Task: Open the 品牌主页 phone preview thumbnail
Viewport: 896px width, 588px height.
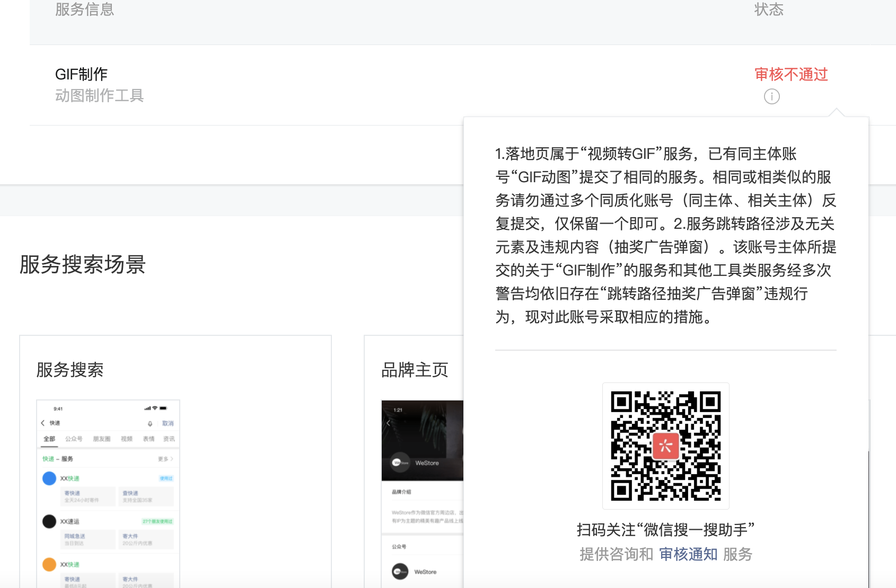Action: point(422,494)
